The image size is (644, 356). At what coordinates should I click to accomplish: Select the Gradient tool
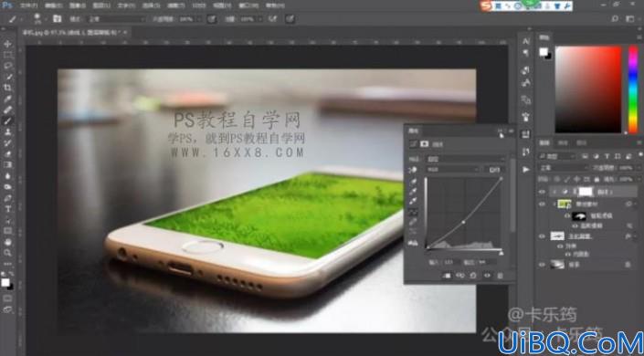8,164
